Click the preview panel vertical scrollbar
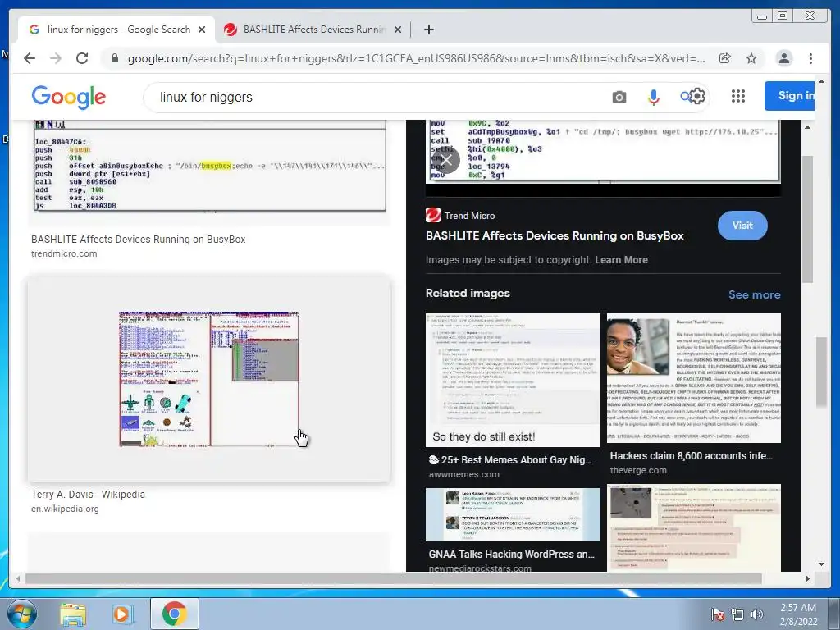The width and height of the screenshot is (840, 630). pyautogui.click(x=807, y=219)
